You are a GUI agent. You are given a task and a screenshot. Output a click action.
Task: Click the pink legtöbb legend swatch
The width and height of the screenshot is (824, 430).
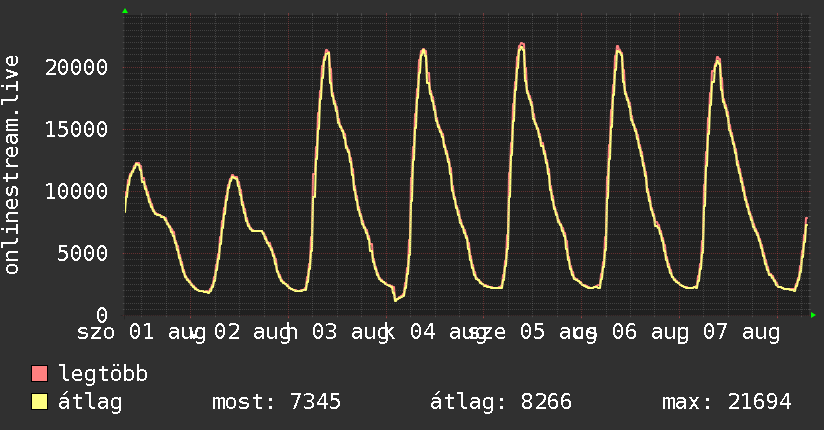tap(39, 373)
